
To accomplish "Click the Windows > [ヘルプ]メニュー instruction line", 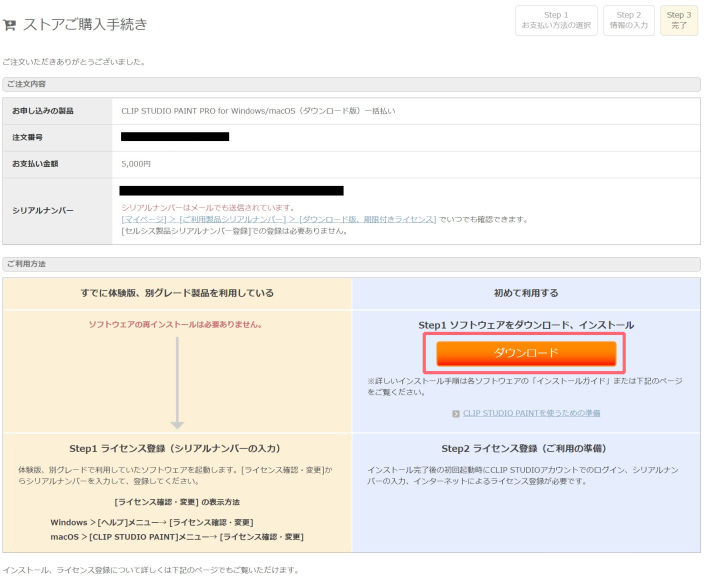I will click(151, 523).
